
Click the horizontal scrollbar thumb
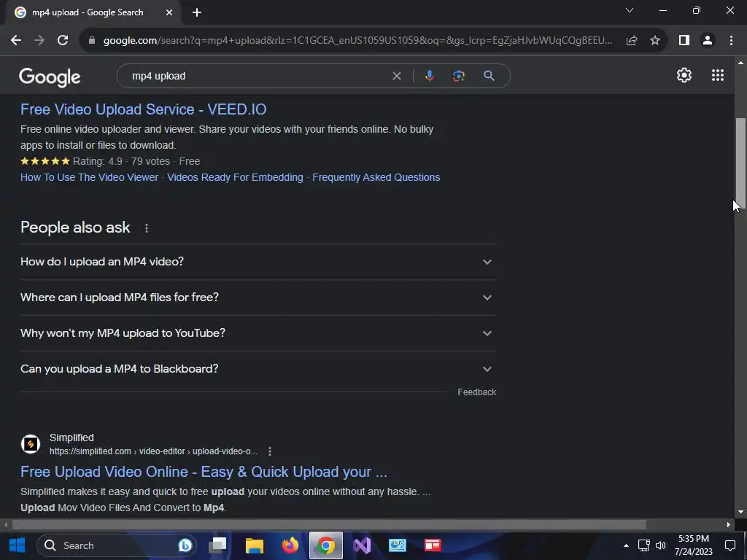click(x=329, y=524)
